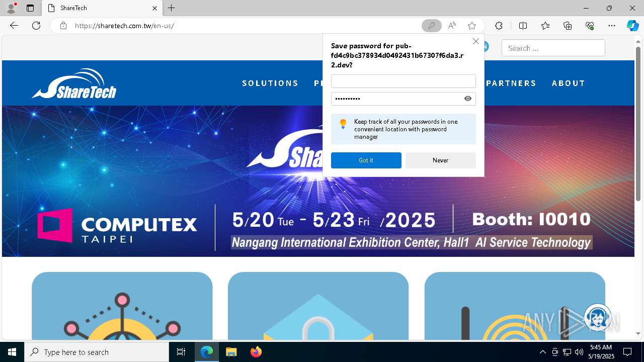Screen dimensions: 644x362
Task: Click the wireless router card image
Action: click(515, 306)
